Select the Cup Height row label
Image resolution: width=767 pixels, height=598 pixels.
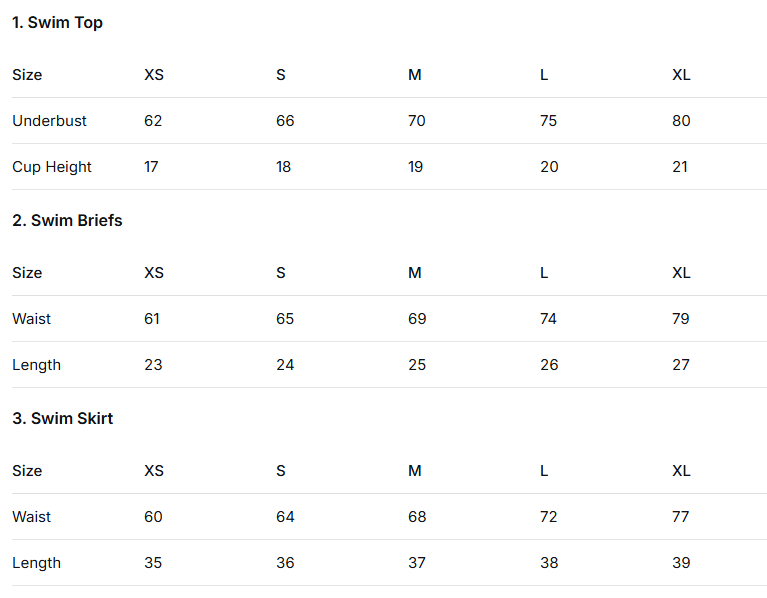(x=52, y=167)
